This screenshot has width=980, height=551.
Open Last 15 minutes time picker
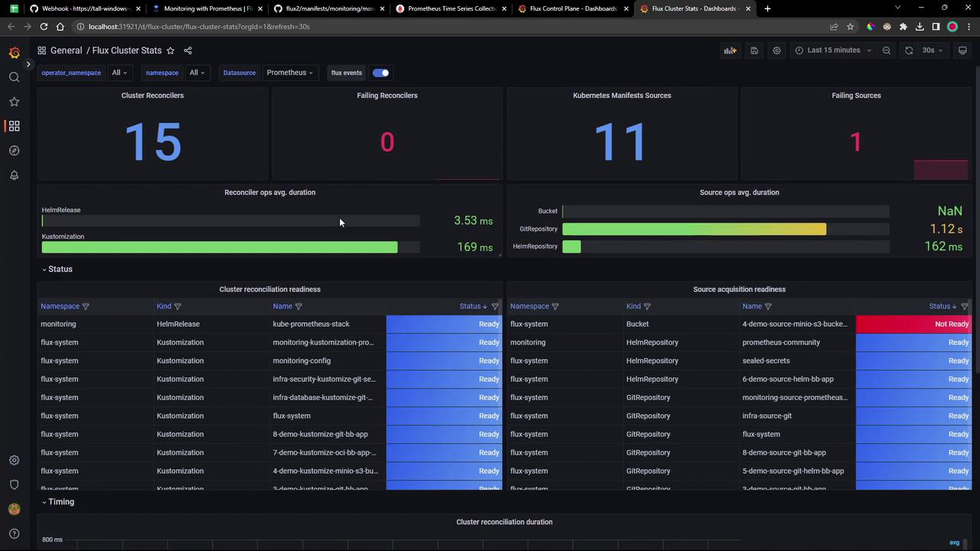click(x=833, y=51)
